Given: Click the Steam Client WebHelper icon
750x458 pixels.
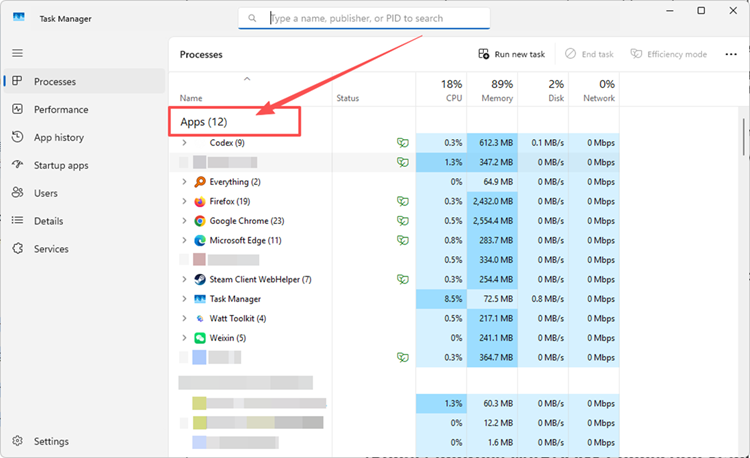Looking at the screenshot, I should coord(200,279).
